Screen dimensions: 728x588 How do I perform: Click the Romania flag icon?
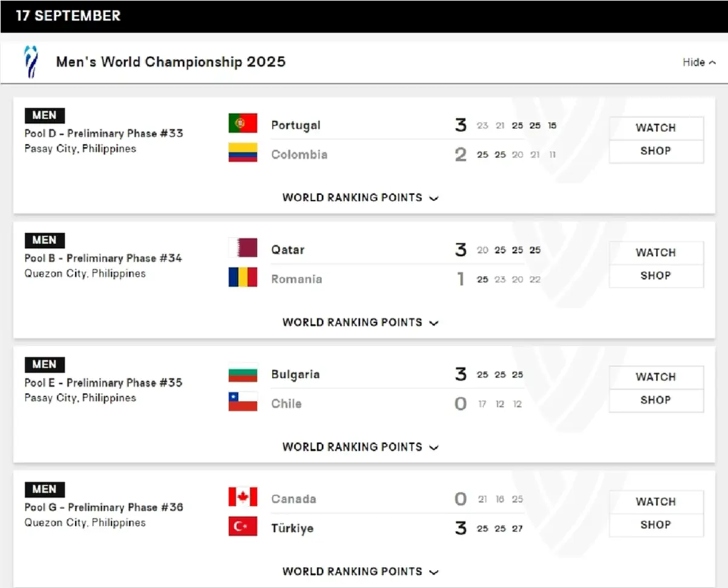pos(243,278)
